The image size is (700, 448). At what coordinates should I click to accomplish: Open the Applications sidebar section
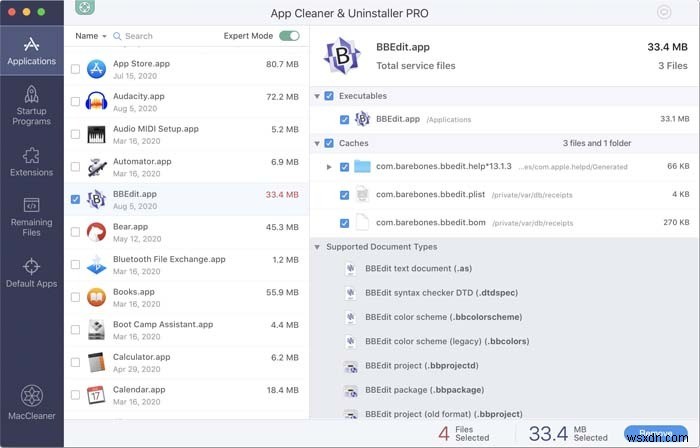tap(31, 51)
